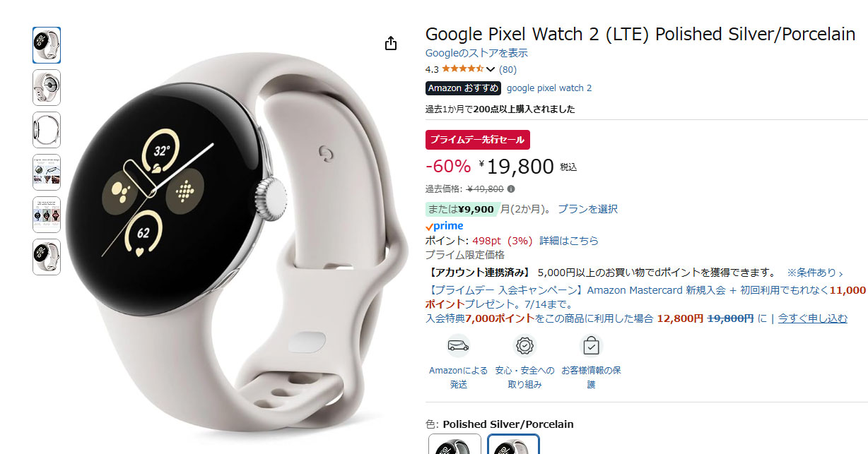Select the first product thumbnail
Image resolution: width=868 pixels, height=454 pixels.
[47, 45]
